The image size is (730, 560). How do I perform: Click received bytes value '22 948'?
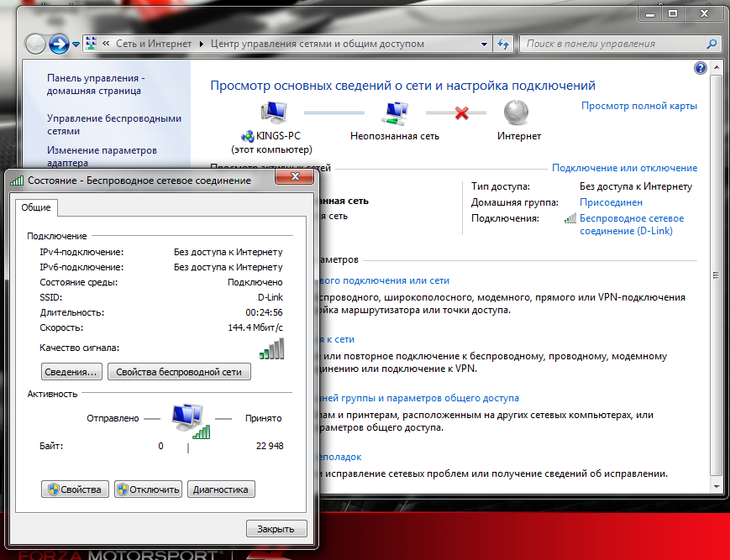[x=270, y=446]
